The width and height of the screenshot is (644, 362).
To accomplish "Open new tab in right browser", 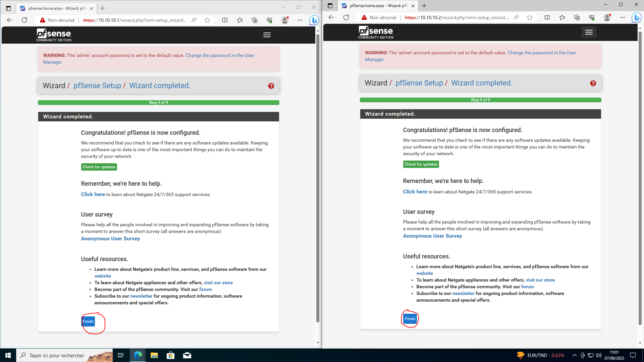I will click(x=424, y=6).
